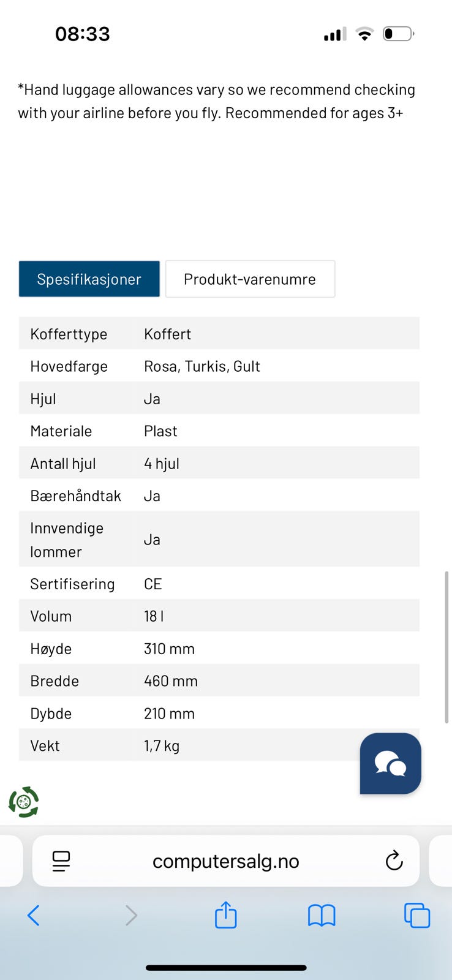This screenshot has width=452, height=980.
Task: Switch to Produkt-varenumre tab
Action: pos(250,279)
